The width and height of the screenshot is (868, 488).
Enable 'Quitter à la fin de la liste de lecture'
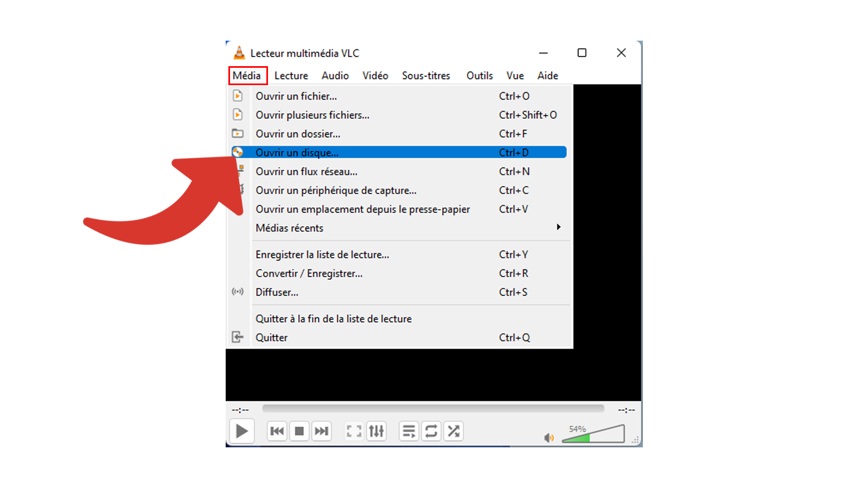point(334,318)
